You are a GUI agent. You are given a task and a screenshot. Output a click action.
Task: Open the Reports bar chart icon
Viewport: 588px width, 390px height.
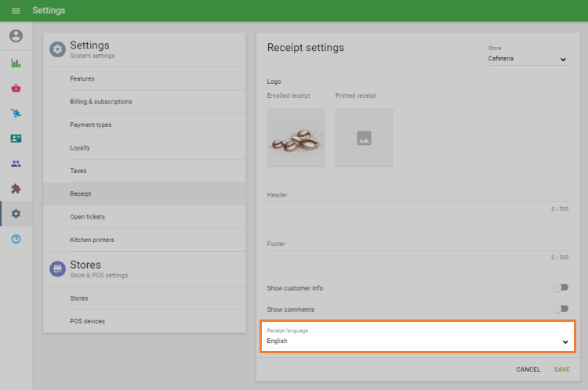click(x=16, y=63)
